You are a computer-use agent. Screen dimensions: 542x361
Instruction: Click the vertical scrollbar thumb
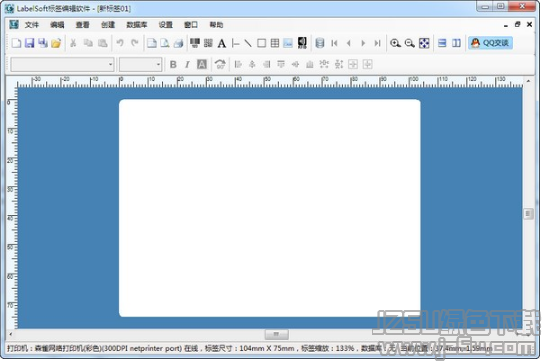(x=528, y=214)
